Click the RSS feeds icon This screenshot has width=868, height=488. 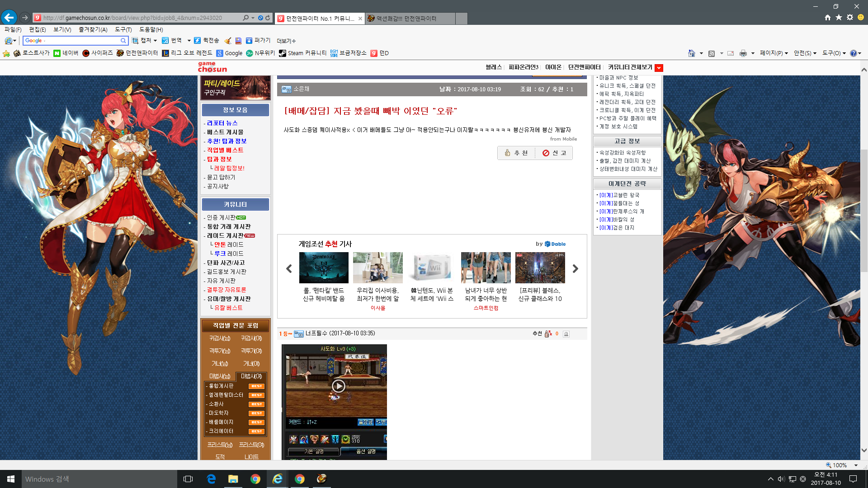[x=712, y=53]
